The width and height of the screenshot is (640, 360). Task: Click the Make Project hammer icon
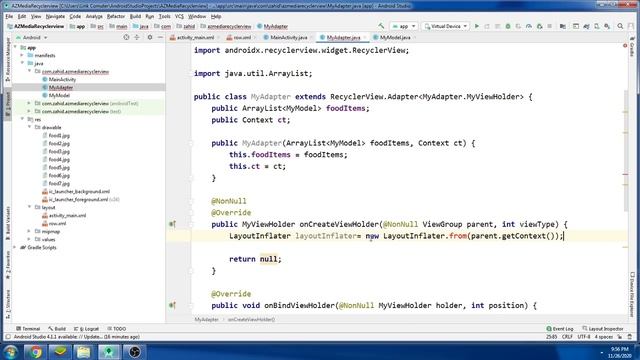[x=381, y=26]
